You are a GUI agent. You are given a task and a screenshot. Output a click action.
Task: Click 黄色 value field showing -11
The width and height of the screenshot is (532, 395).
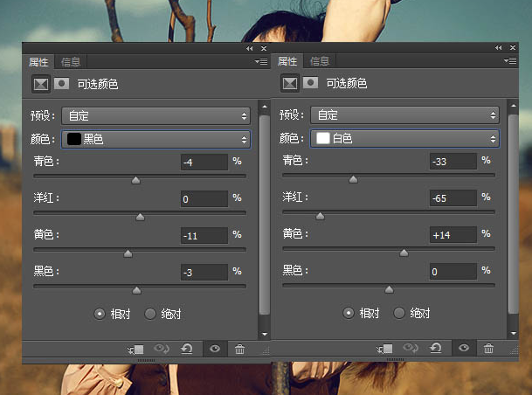(x=204, y=235)
